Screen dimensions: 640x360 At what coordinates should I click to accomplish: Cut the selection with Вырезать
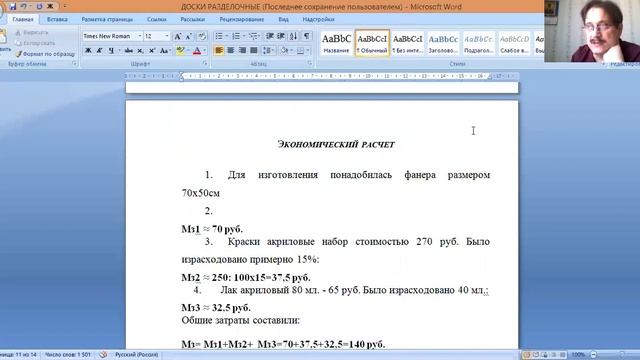point(32,32)
